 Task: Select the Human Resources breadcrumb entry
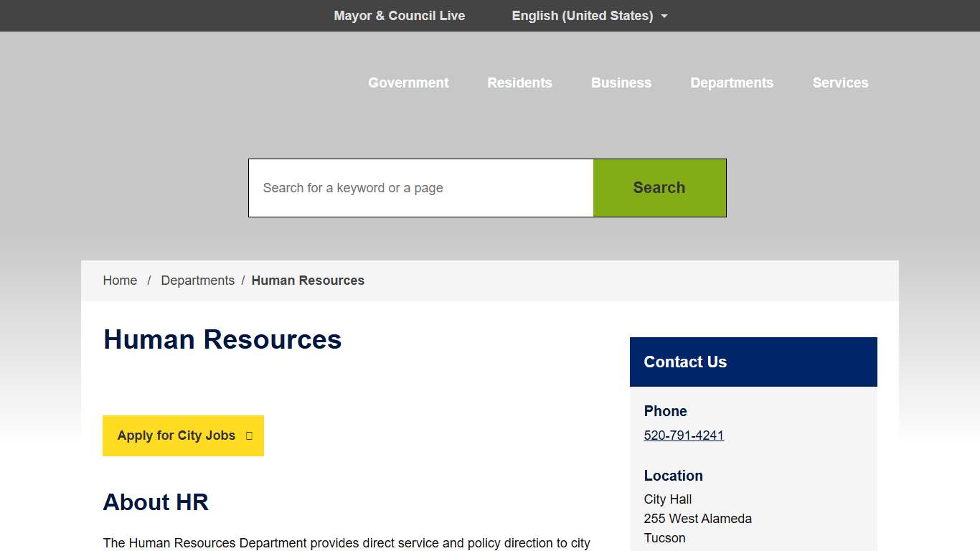(308, 280)
